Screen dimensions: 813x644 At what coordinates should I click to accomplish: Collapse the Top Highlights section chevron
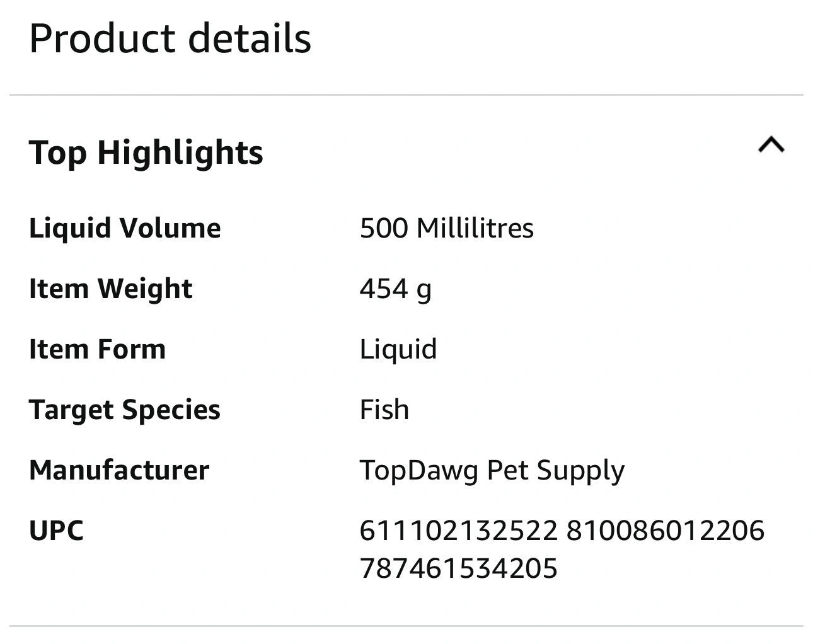coord(771,146)
